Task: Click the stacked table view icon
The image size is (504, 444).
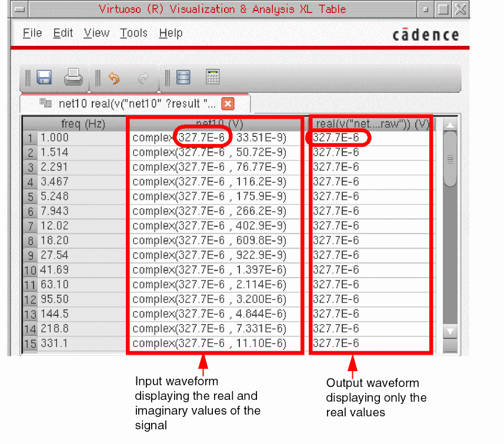Action: (x=183, y=78)
